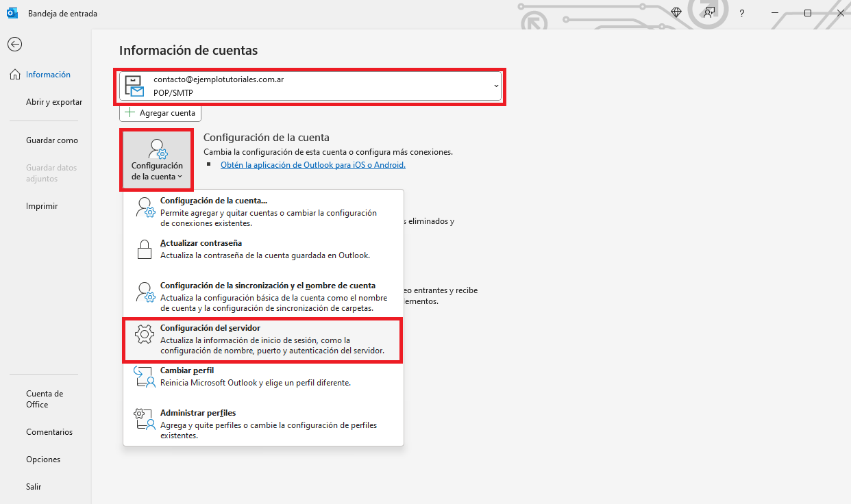Viewport: 851px width, 504px height.
Task: Click the POP/SMTP account type text
Action: click(x=173, y=93)
